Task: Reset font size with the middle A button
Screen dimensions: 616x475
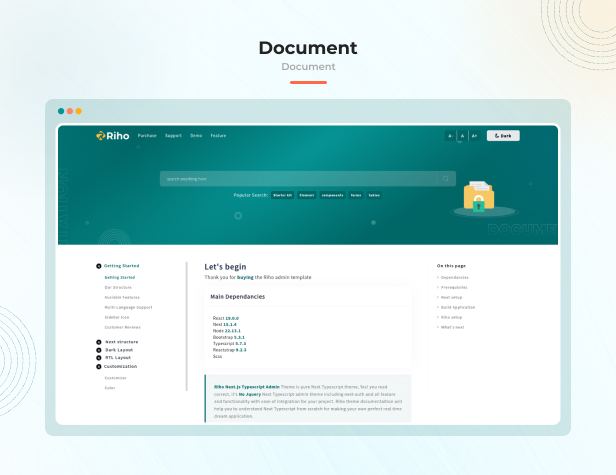Action: (462, 136)
